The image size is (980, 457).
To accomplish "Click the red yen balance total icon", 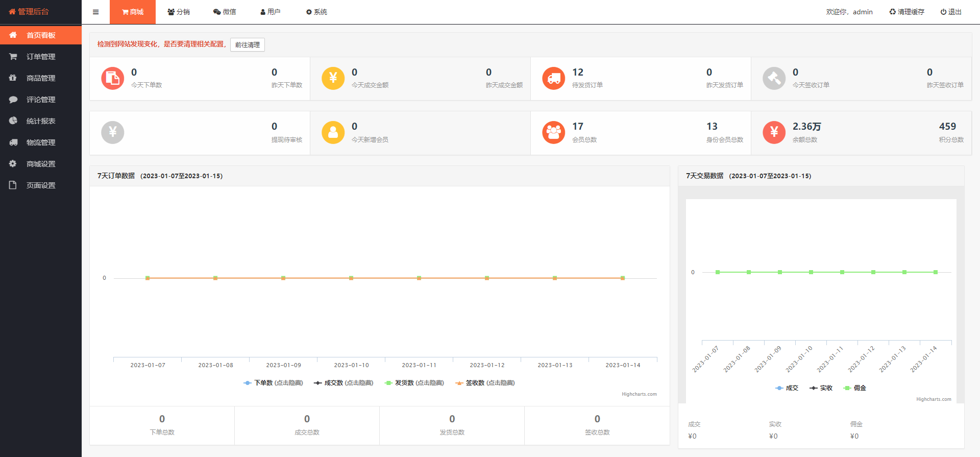I will pos(774,132).
